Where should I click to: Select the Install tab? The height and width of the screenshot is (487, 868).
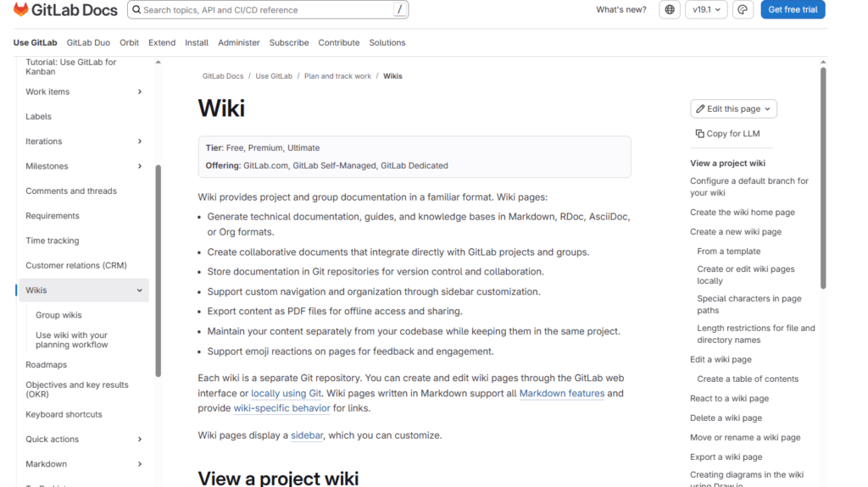(x=197, y=42)
